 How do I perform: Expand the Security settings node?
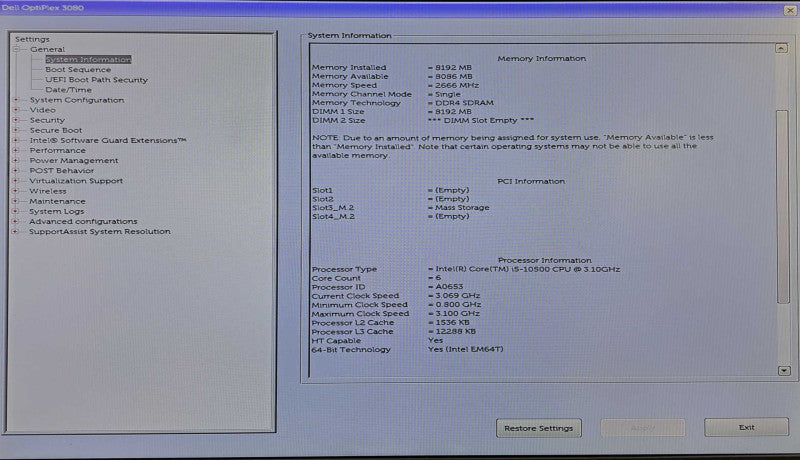[16, 120]
